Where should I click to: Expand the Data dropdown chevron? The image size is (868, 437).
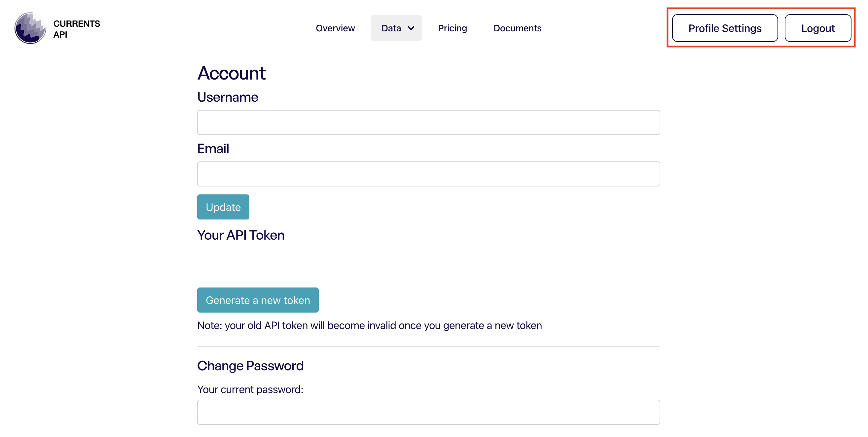click(411, 28)
